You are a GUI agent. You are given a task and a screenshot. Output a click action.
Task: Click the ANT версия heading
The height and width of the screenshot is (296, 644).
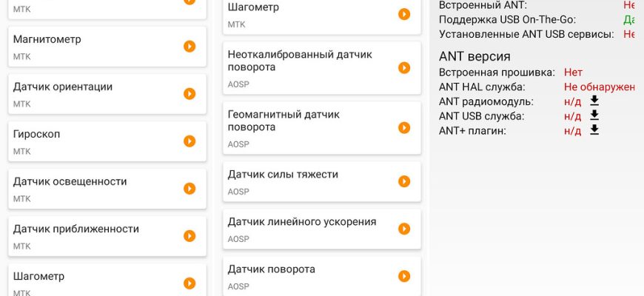474,56
